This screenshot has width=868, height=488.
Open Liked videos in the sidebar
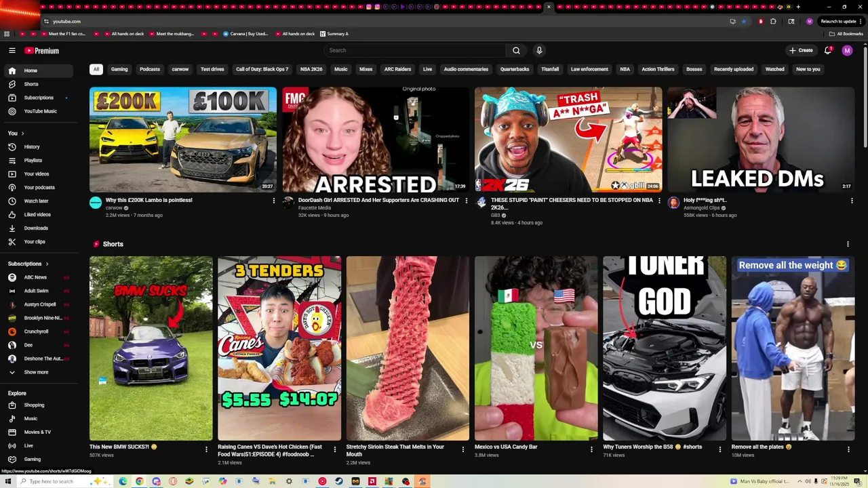click(39, 215)
